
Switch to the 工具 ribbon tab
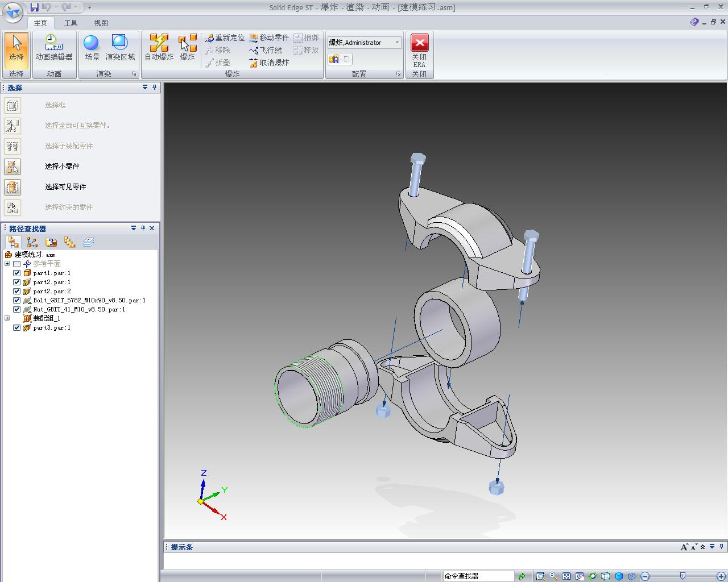[71, 23]
